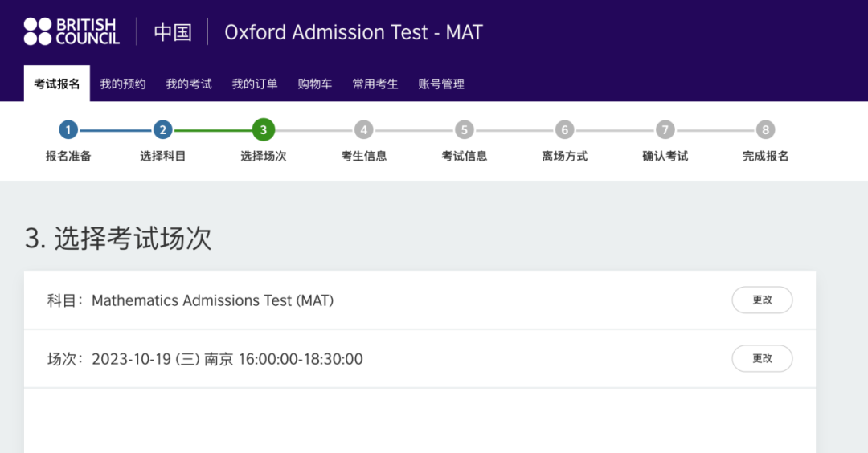
Task: Select step 4 circle 考生信息
Action: point(364,130)
